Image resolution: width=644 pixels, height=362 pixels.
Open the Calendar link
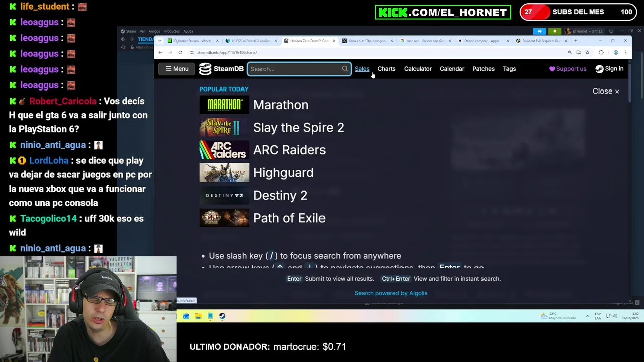[x=452, y=69]
